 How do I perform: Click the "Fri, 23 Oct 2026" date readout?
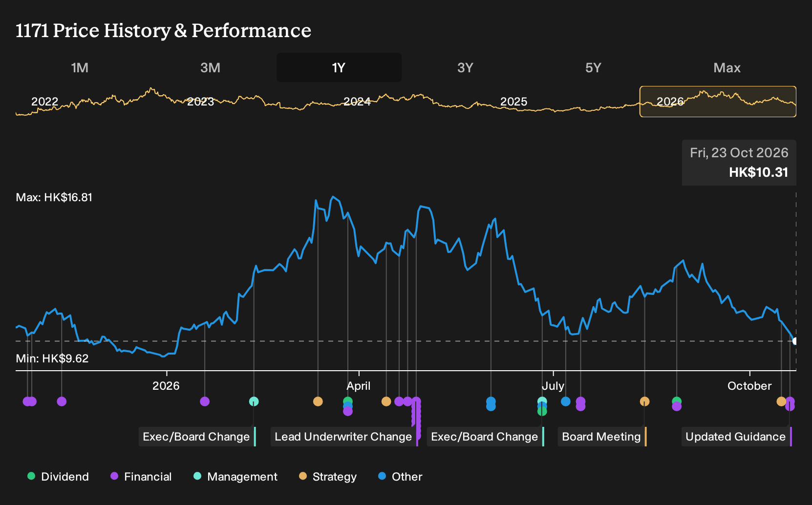click(x=739, y=153)
